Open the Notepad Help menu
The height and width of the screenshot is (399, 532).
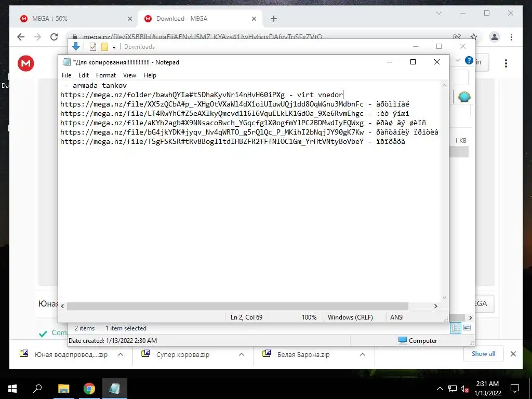coord(150,75)
